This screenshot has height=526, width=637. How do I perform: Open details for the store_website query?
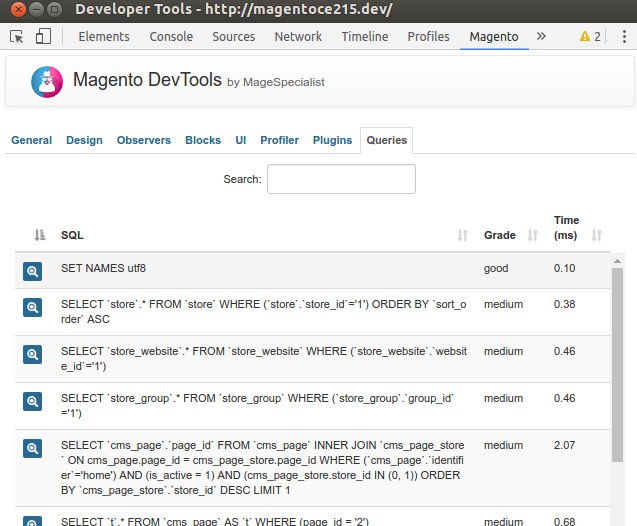(x=32, y=354)
